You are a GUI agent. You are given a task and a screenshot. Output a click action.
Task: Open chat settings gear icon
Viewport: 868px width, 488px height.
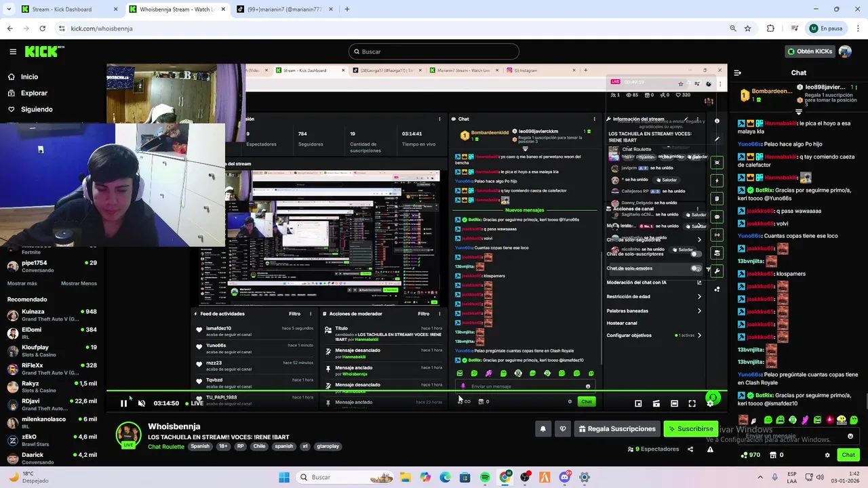(827, 455)
